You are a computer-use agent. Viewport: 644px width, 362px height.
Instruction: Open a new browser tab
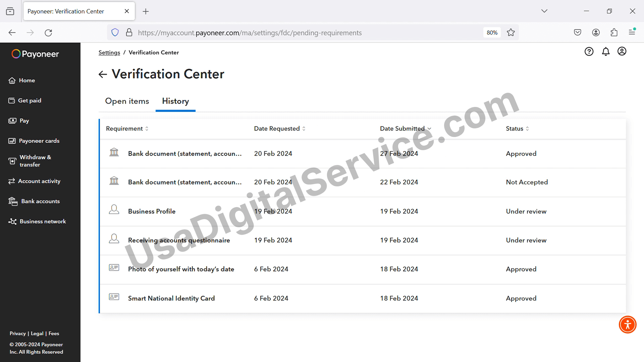click(146, 11)
